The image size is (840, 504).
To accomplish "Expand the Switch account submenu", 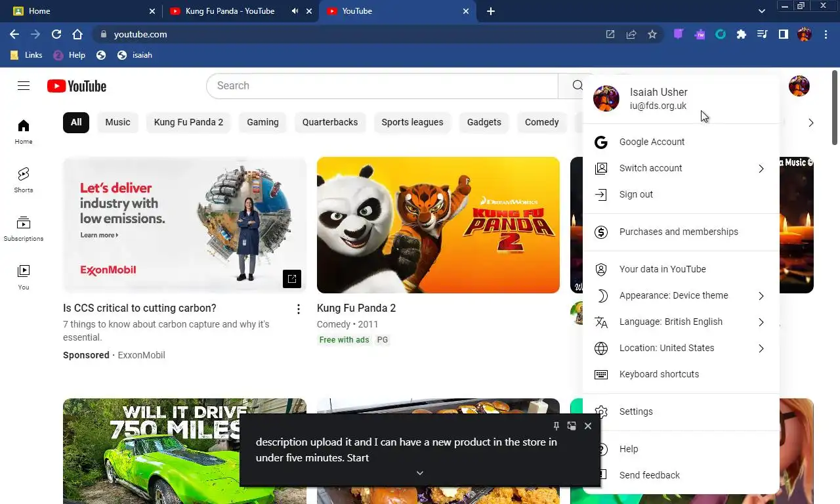I will pos(681,168).
